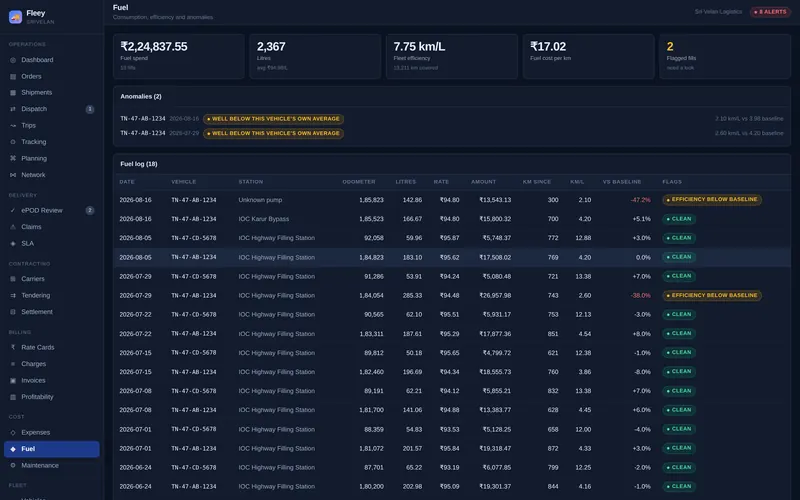This screenshot has width=800, height=500.
Task: Click the Carriers sidebar icon
Action: click(x=13, y=279)
